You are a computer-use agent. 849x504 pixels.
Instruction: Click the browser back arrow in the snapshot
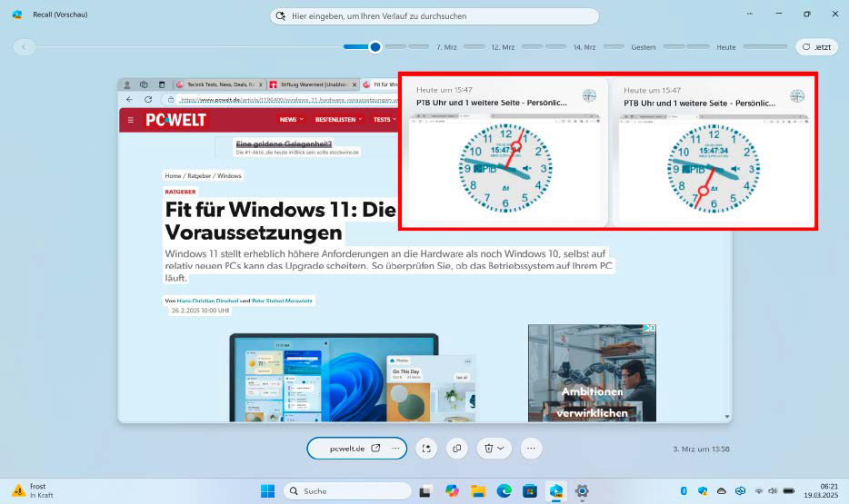coord(129,100)
